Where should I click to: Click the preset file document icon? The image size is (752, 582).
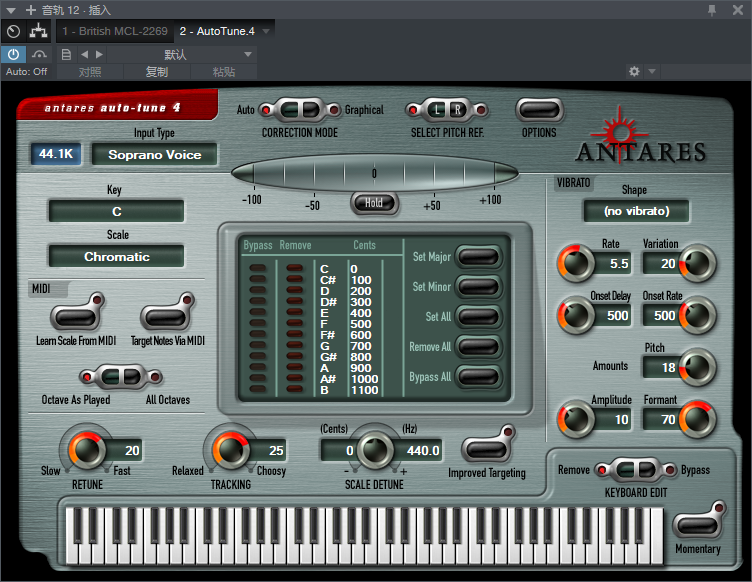(x=66, y=55)
